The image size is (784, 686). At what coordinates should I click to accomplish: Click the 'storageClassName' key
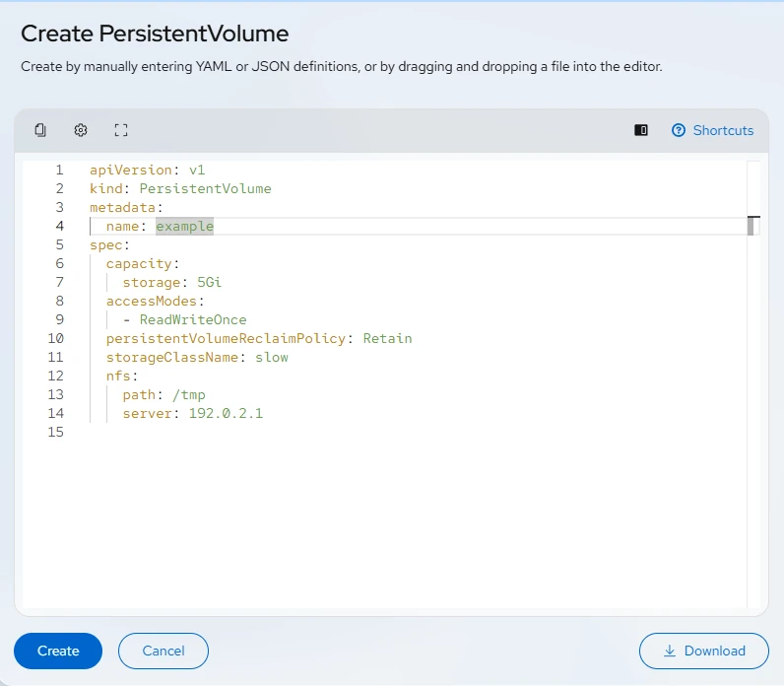(x=172, y=357)
